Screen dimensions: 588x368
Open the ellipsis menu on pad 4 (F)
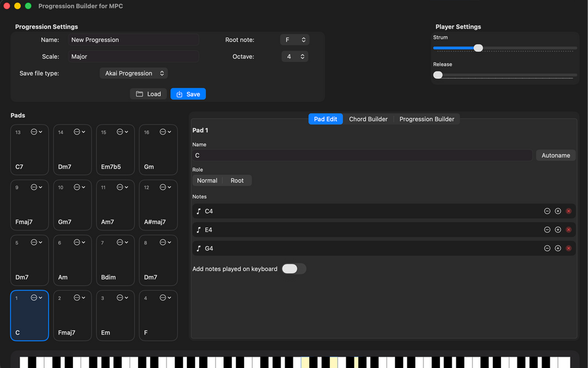(x=165, y=298)
